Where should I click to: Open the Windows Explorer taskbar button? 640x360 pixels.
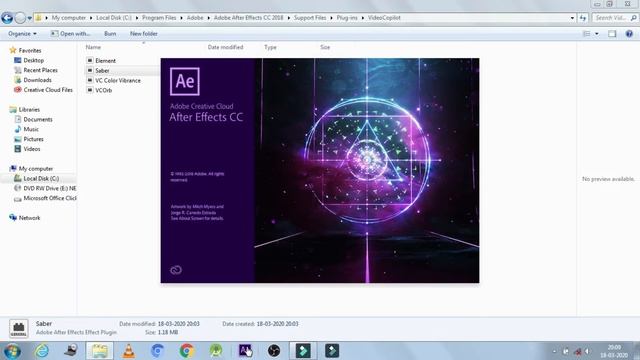100,351
